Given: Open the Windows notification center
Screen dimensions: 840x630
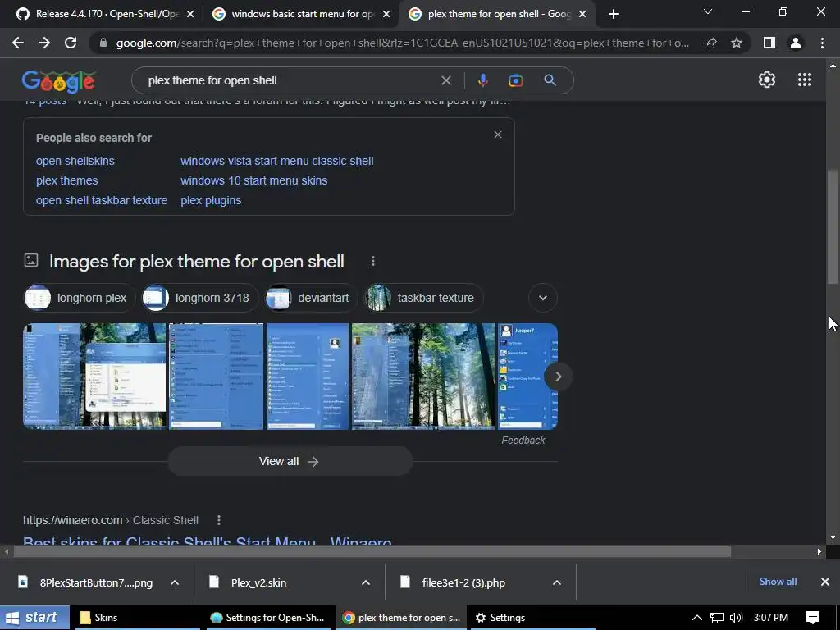Looking at the screenshot, I should (x=813, y=618).
